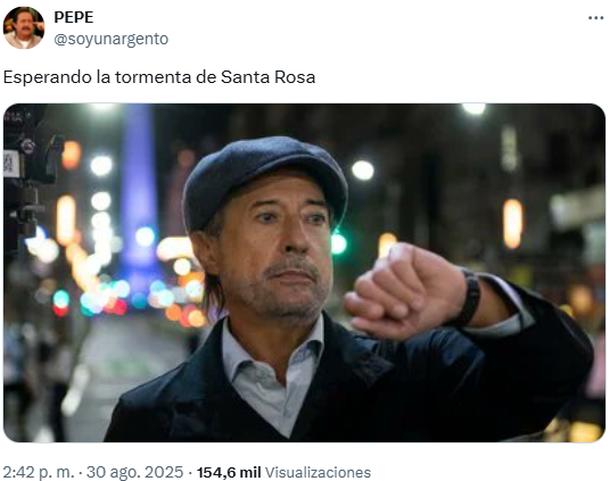
Task: Click the green traffic light in the photo
Action: coord(338,243)
